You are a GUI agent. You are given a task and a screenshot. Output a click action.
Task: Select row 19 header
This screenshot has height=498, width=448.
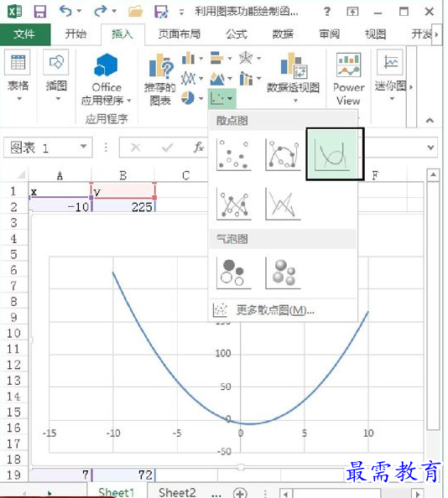[13, 475]
